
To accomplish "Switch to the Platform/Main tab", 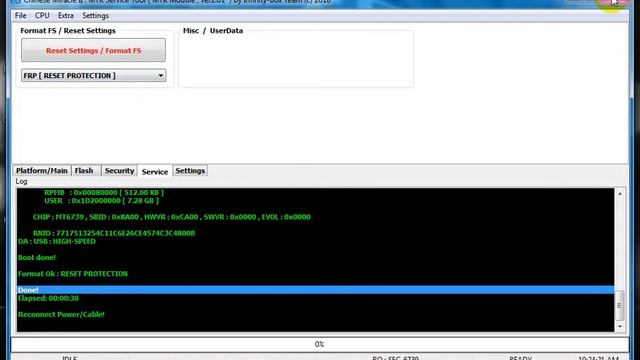I will pyautogui.click(x=42, y=171).
